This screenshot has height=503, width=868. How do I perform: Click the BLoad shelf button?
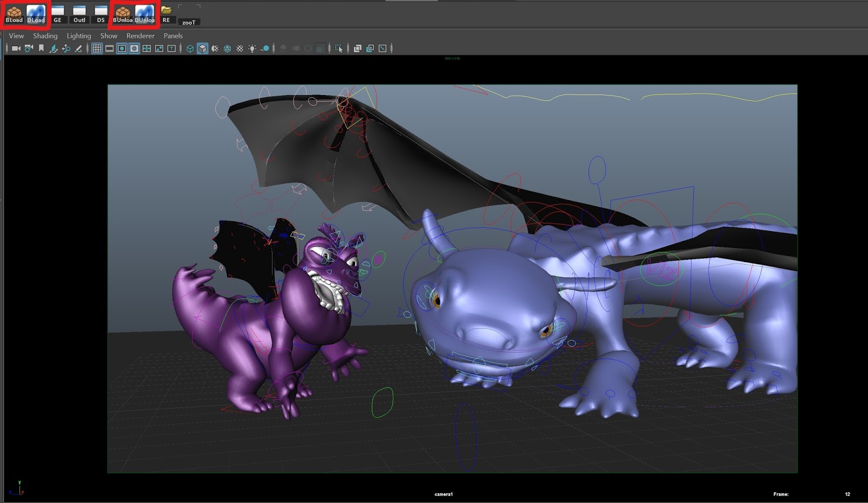pos(14,15)
